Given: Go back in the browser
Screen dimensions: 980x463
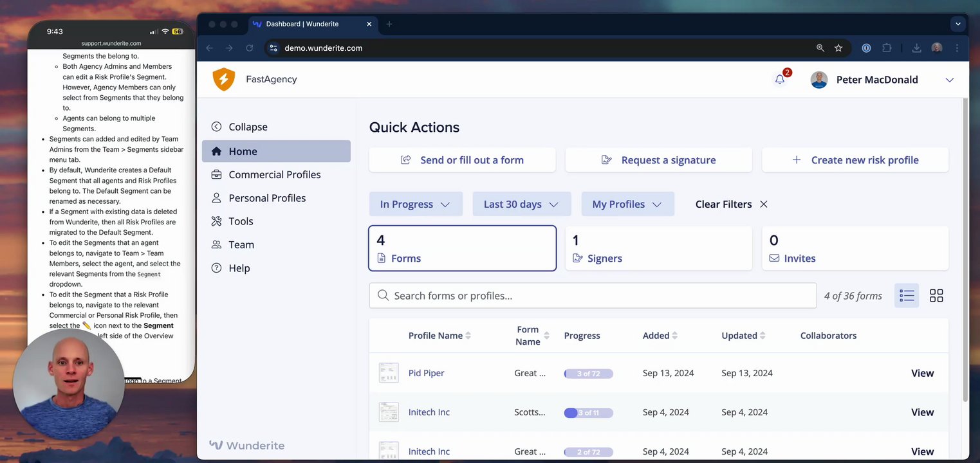Looking at the screenshot, I should [x=209, y=48].
